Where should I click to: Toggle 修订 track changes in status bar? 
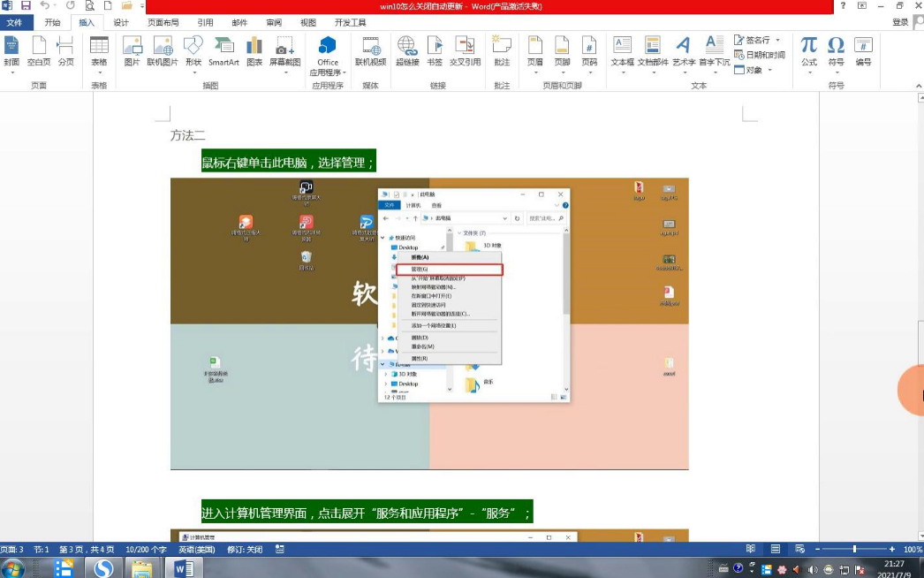(x=246, y=549)
